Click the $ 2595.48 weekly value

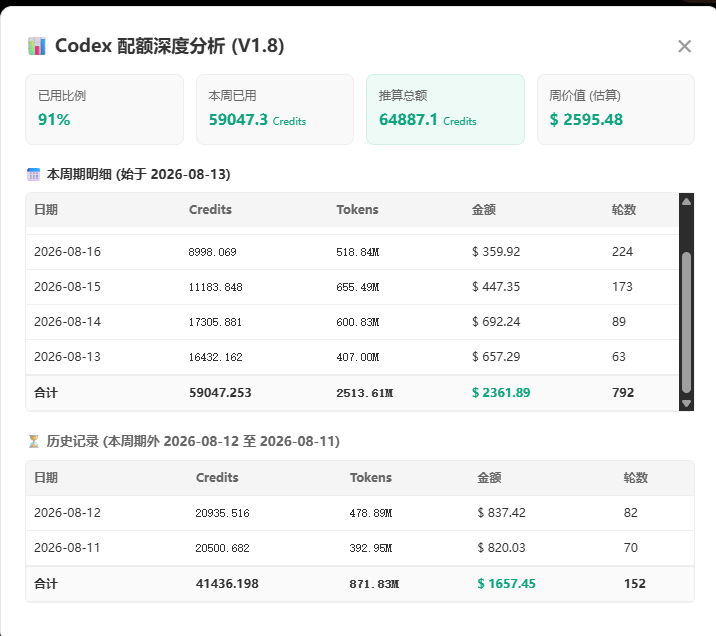click(x=586, y=120)
